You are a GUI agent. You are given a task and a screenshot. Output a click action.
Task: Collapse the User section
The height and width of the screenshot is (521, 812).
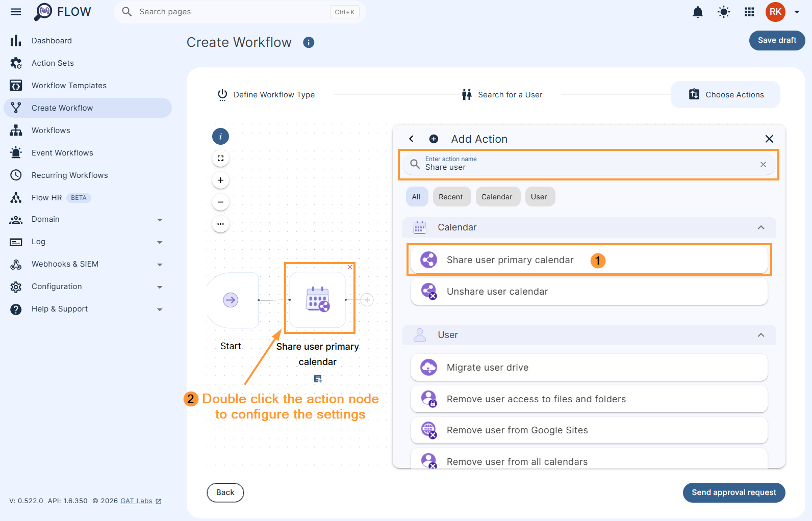click(x=761, y=335)
